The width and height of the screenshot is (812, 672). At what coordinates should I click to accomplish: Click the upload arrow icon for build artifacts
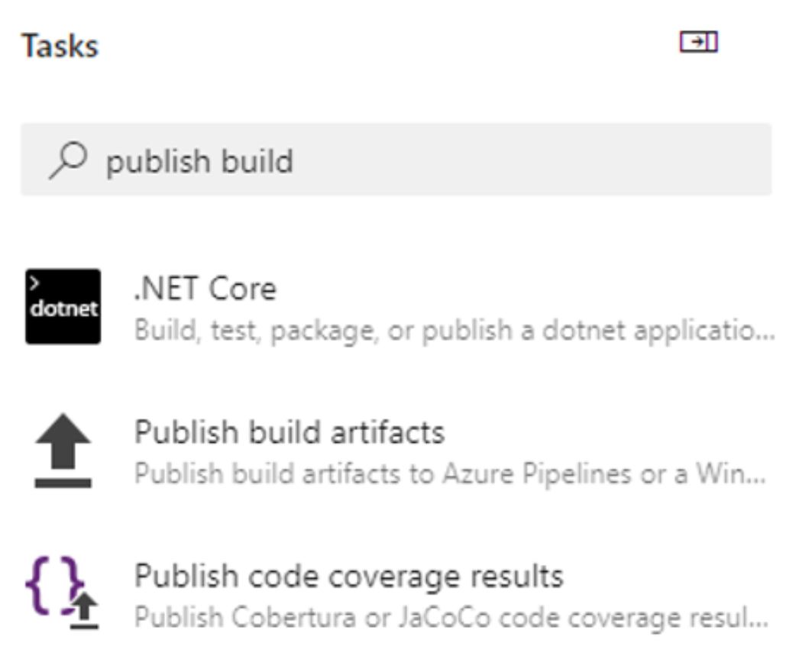tap(63, 451)
